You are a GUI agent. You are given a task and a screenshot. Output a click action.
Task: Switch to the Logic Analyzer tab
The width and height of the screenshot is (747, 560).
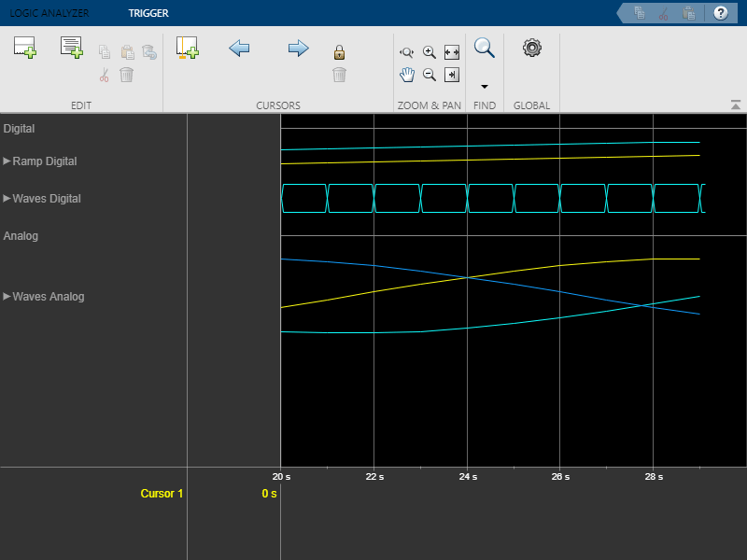49,13
